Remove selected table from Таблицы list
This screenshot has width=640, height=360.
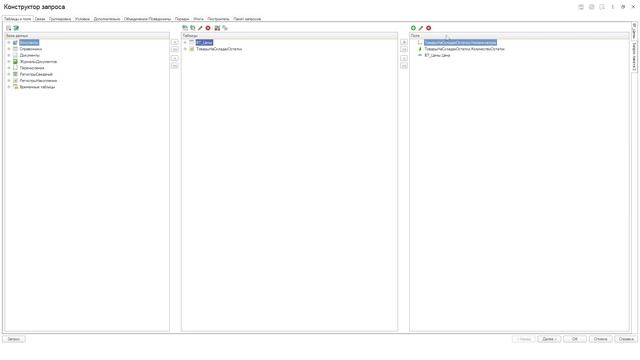175,58
